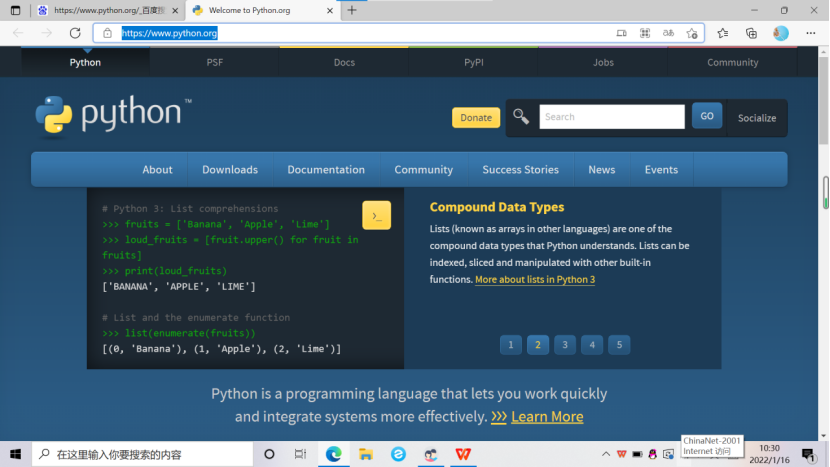
Task: Click the GO search button
Action: pos(707,116)
